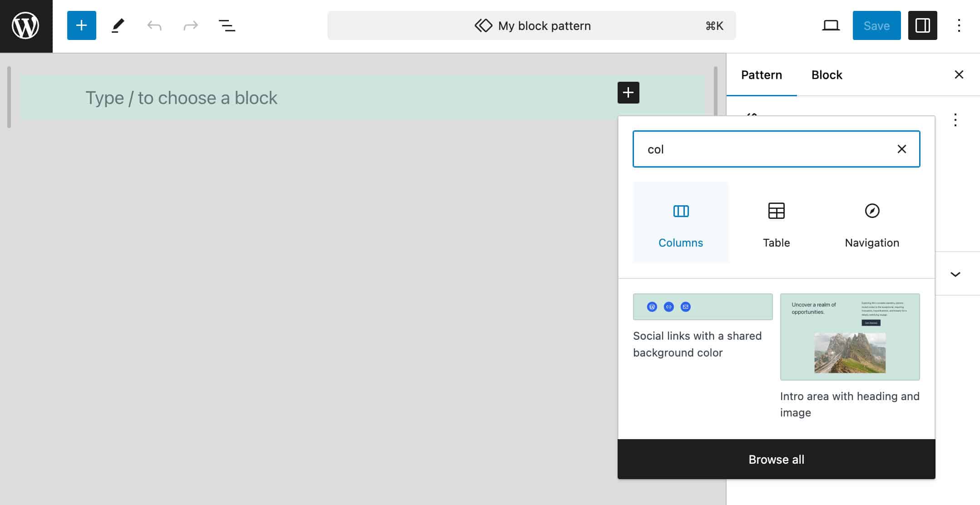
Task: Open the My block pattern command palette
Action: [x=531, y=25]
